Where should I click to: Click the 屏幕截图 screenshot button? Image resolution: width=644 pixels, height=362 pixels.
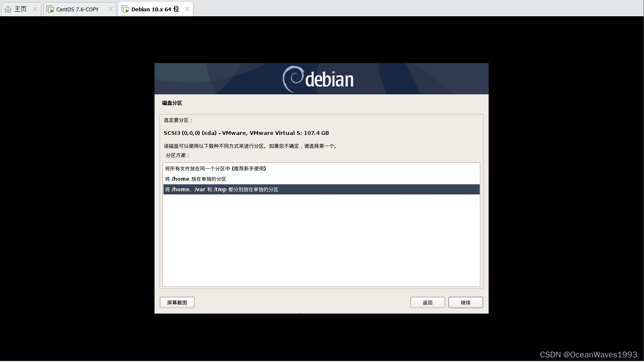(177, 303)
